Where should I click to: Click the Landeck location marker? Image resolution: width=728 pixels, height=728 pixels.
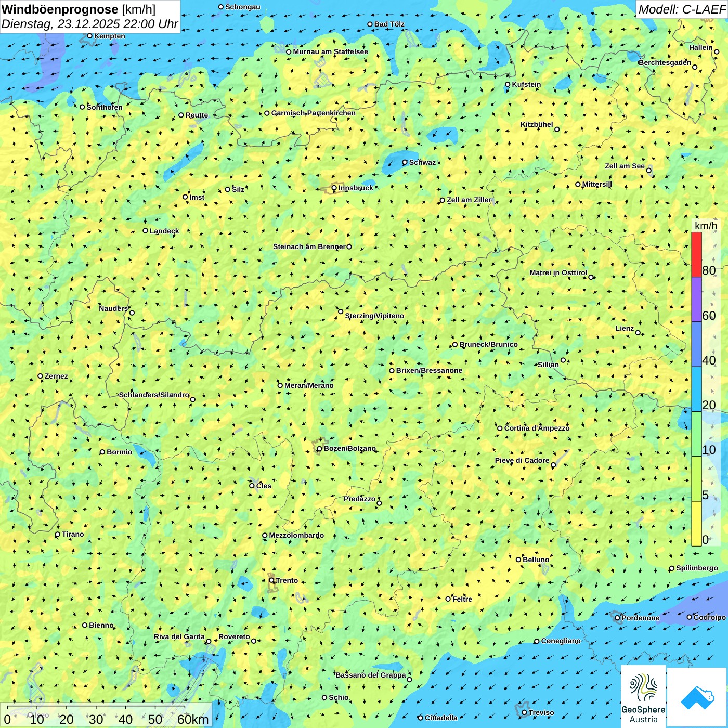146,231
